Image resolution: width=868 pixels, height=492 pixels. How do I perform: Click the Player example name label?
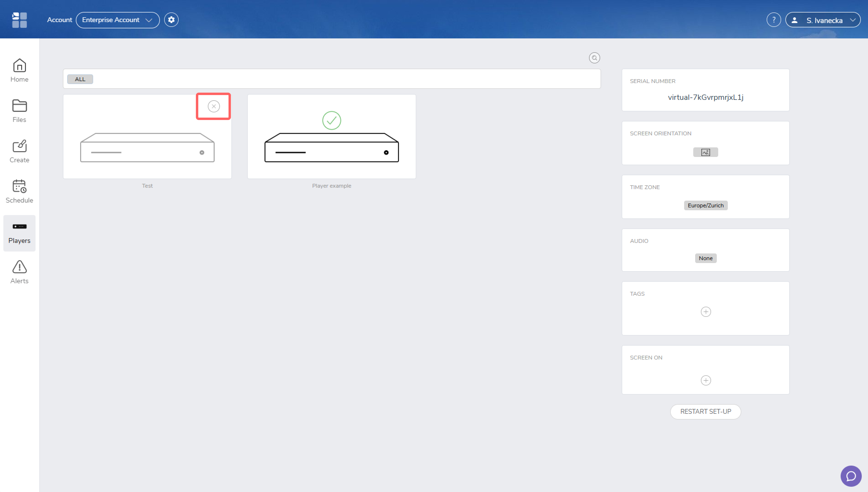click(332, 186)
